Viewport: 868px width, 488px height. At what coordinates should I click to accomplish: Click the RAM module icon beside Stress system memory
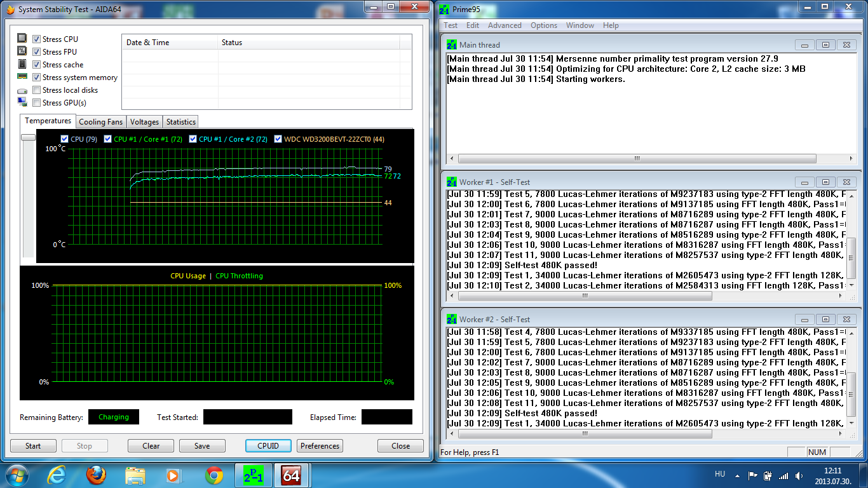(22, 77)
